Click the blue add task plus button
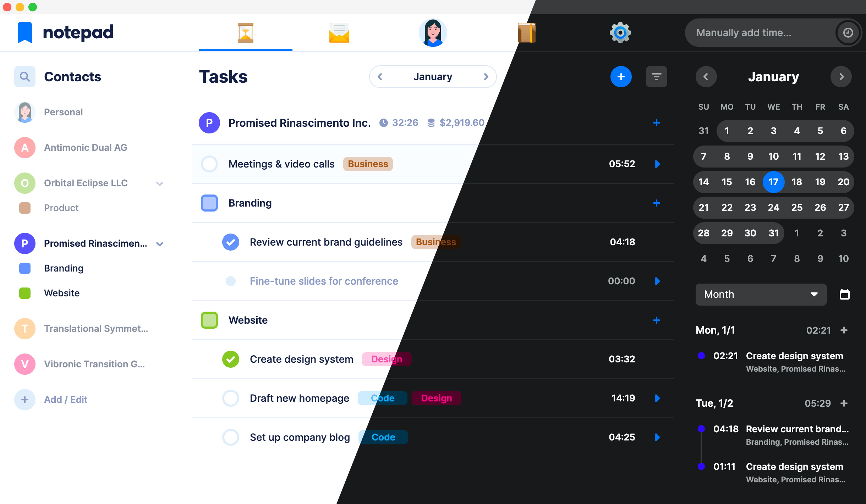866x504 pixels. 621,76
